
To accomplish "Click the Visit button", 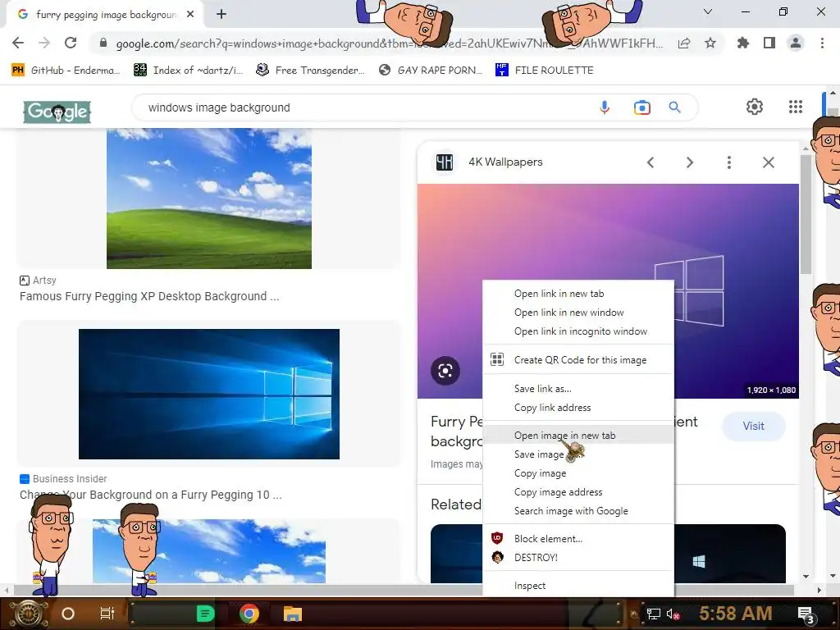I will click(753, 426).
